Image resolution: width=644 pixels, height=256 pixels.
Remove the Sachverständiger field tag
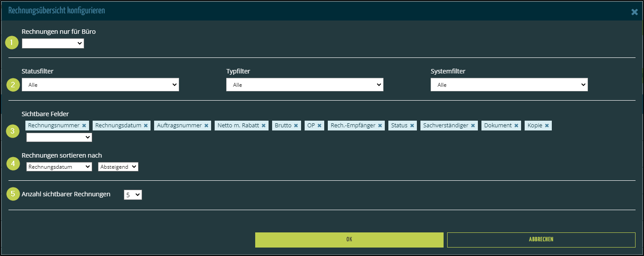point(473,126)
